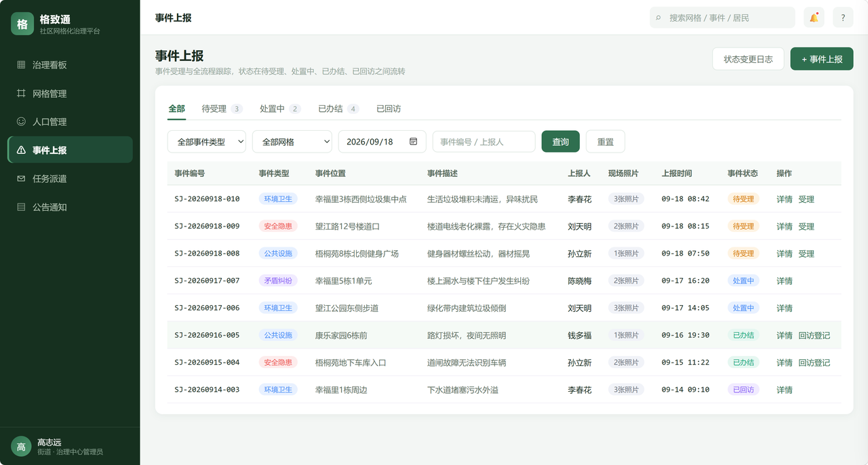Open 公告通知 in the sidebar

70,207
